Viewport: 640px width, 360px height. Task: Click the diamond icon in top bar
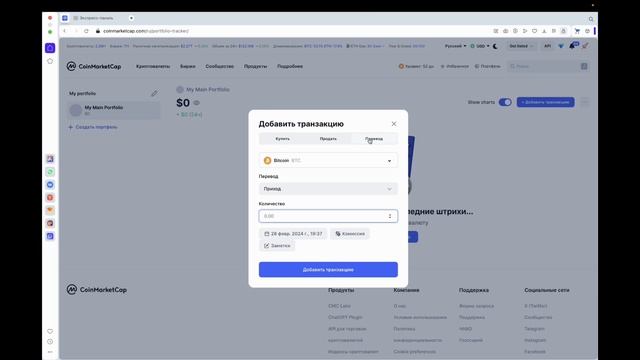[x=561, y=46]
